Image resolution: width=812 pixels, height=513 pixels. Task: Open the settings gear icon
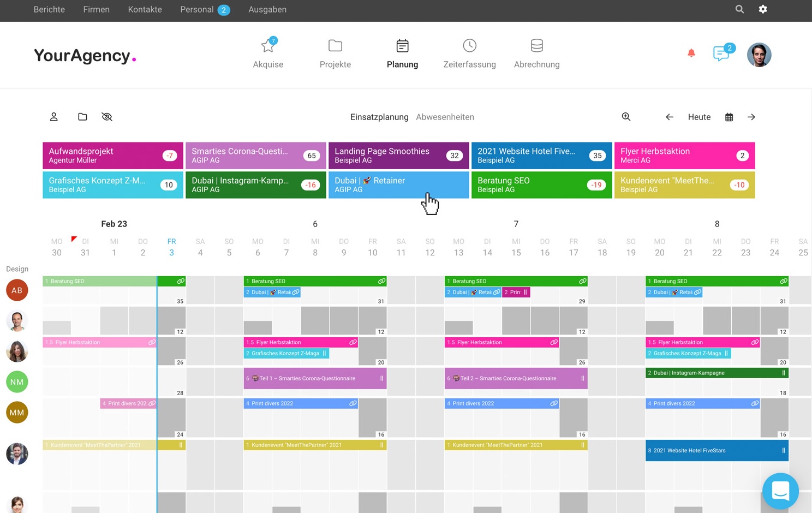pos(763,9)
